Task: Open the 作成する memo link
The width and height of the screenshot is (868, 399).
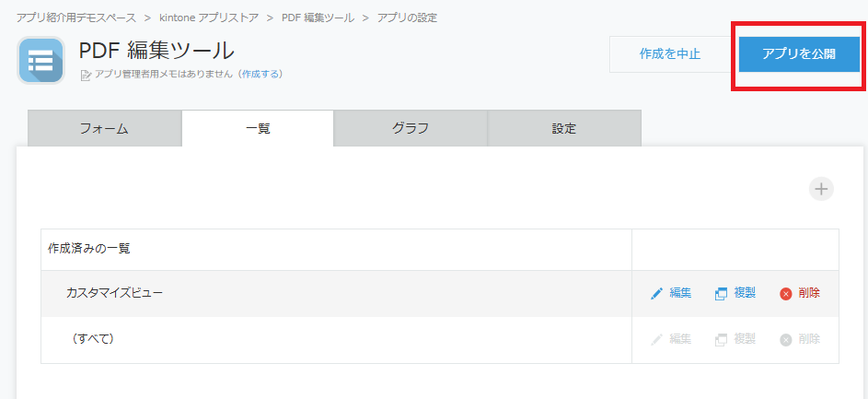Action: coord(260,74)
